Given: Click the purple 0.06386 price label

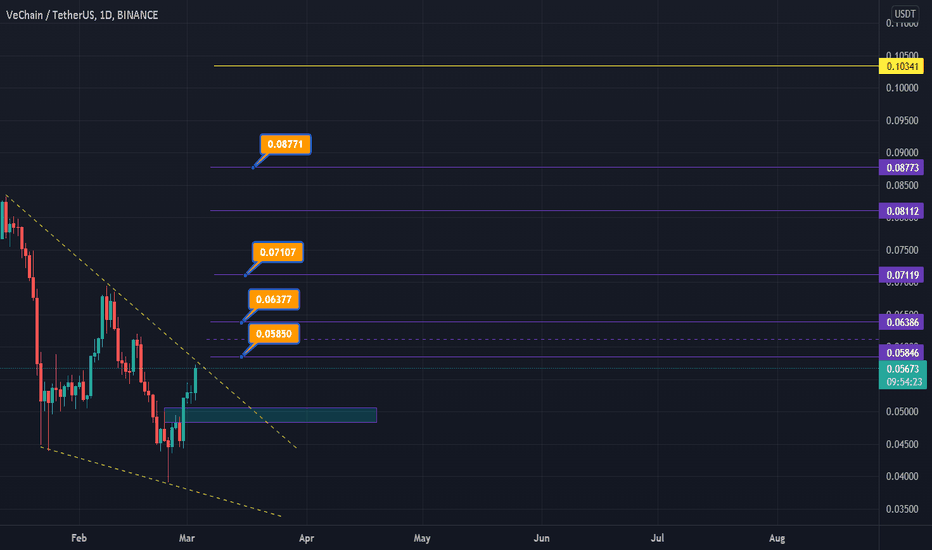Looking at the screenshot, I should pyautogui.click(x=901, y=322).
